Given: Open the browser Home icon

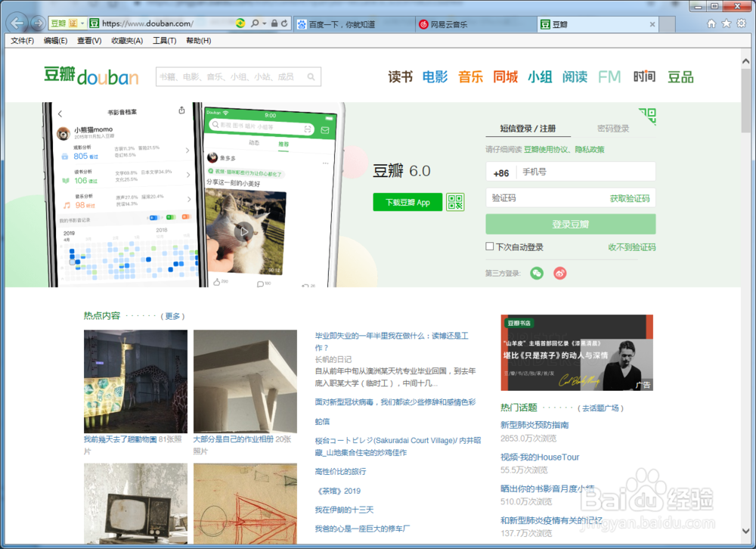Looking at the screenshot, I should (x=711, y=23).
